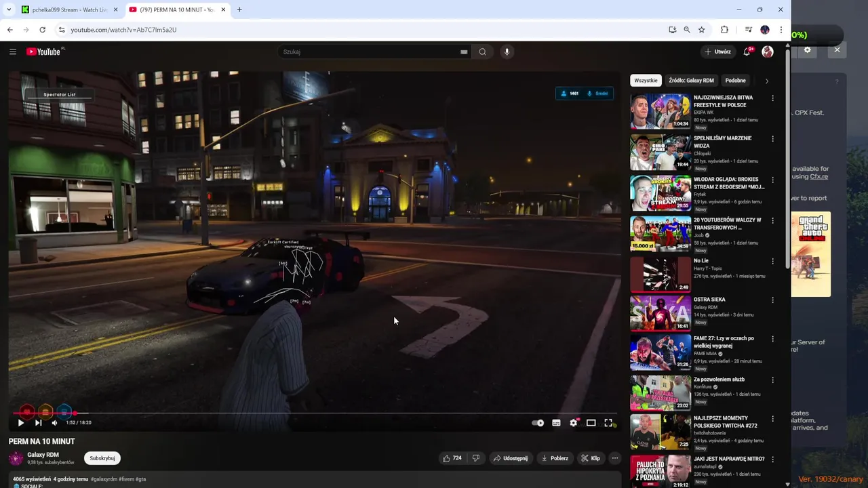
Task: Click the Pobierz download button
Action: pos(555,458)
